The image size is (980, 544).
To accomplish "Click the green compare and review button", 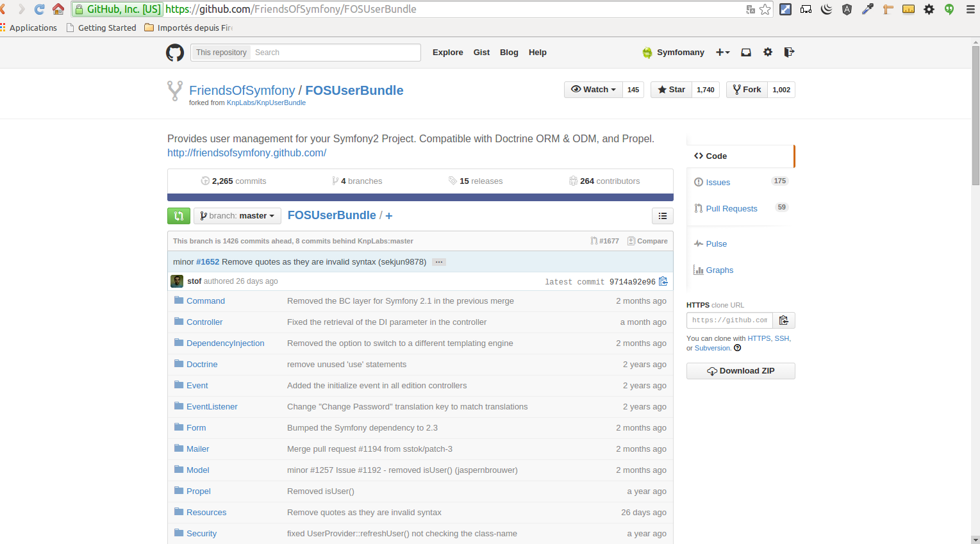I will pos(179,216).
